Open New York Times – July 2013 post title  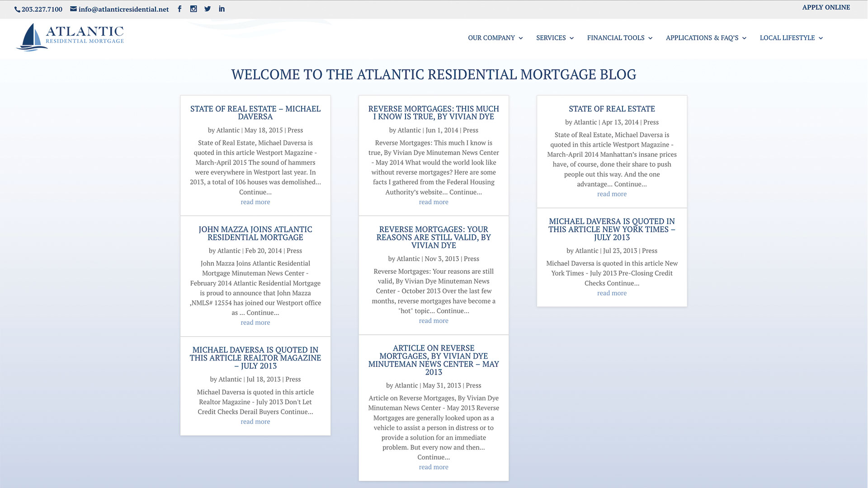pyautogui.click(x=612, y=229)
